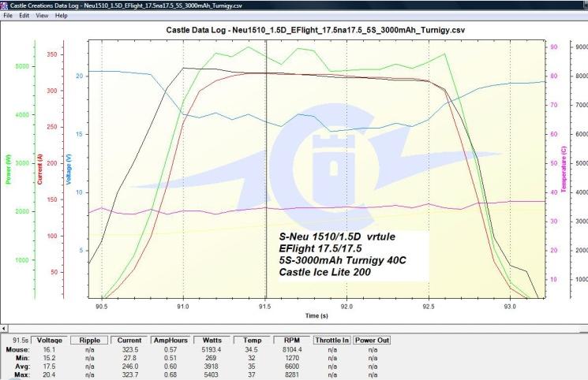588x380 pixels.
Task: Toggle the Power Out series button
Action: [x=372, y=341]
